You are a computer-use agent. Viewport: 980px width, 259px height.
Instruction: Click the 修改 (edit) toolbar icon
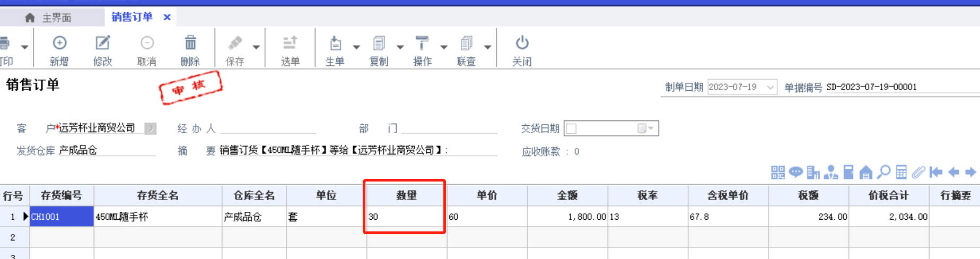(x=102, y=42)
